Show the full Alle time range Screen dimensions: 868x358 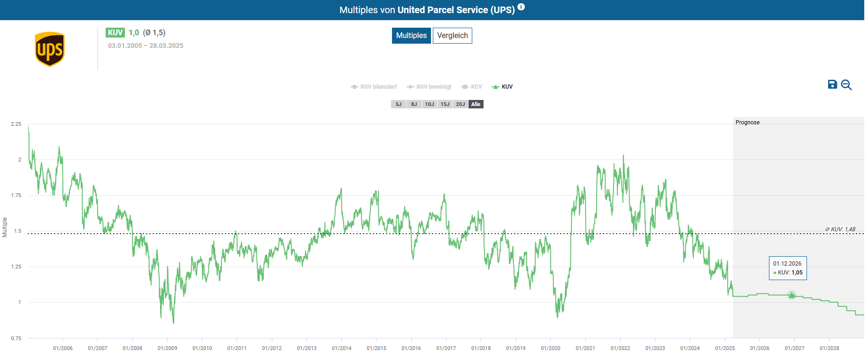pyautogui.click(x=476, y=104)
